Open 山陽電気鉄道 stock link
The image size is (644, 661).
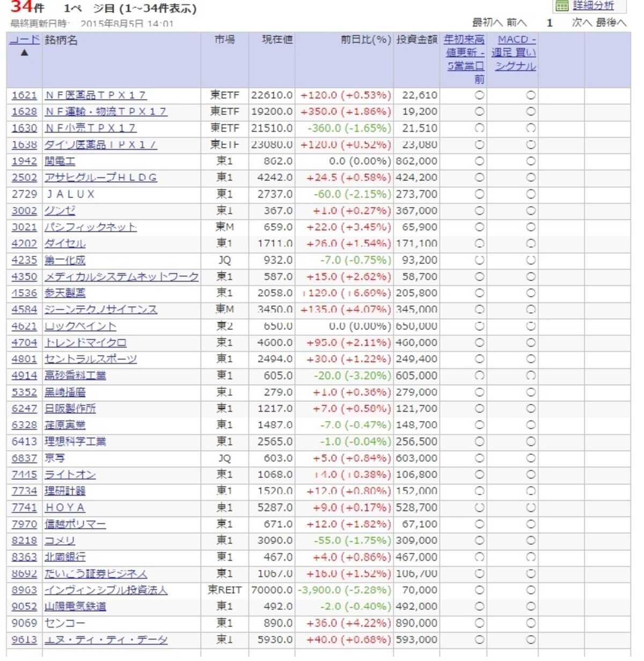(x=75, y=607)
